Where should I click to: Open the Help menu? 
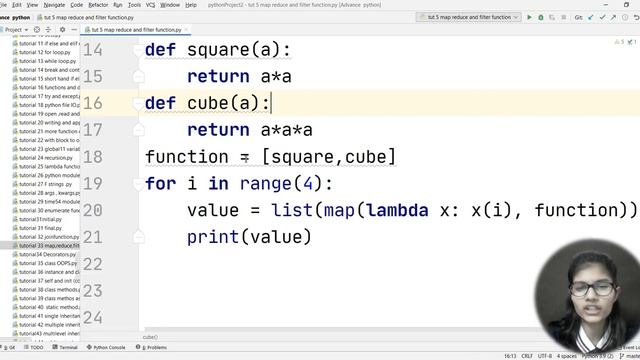tap(191, 5)
